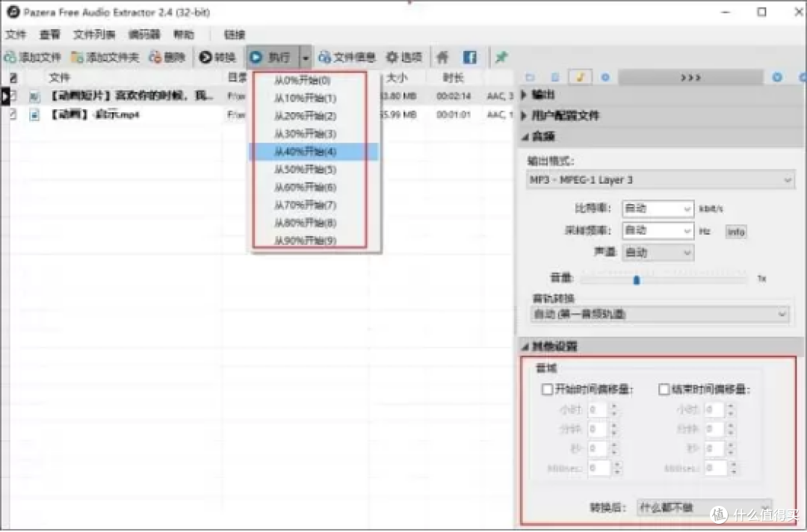
Task: Click the 时长 column header
Action: [454, 78]
